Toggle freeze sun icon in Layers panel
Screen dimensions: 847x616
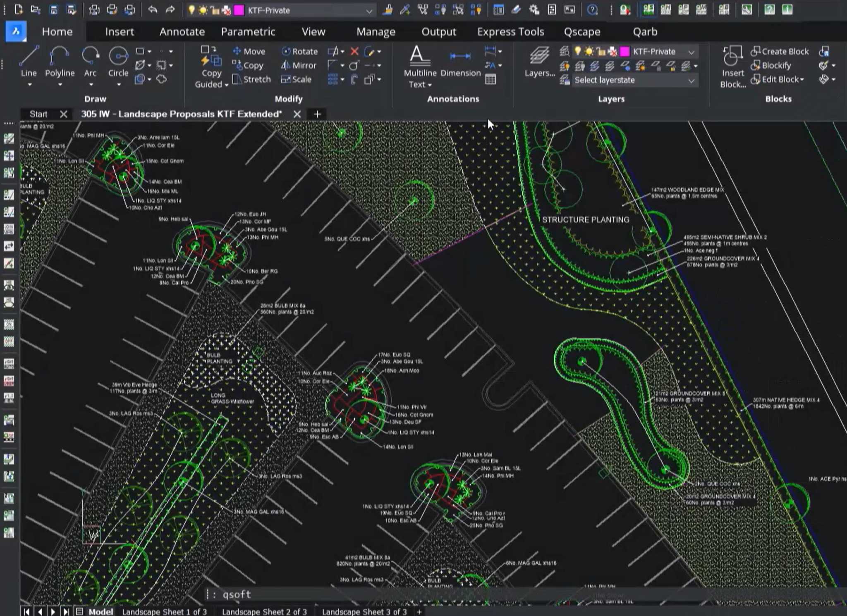tap(589, 51)
